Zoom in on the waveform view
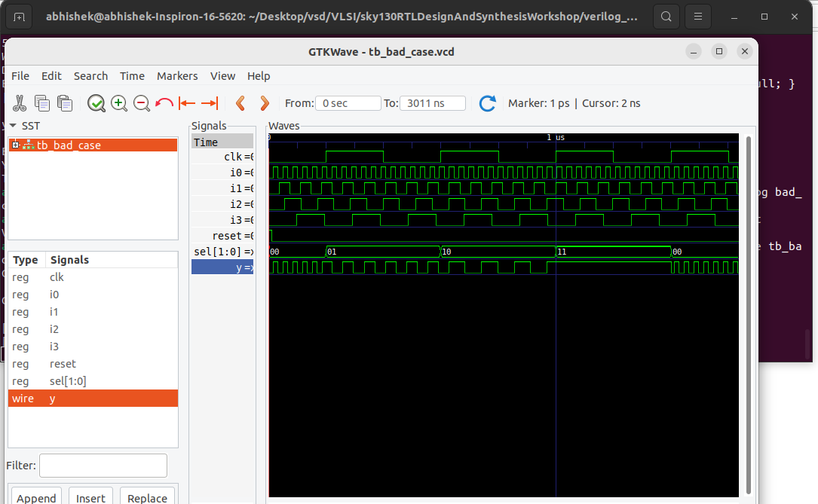The image size is (818, 504). click(x=119, y=103)
